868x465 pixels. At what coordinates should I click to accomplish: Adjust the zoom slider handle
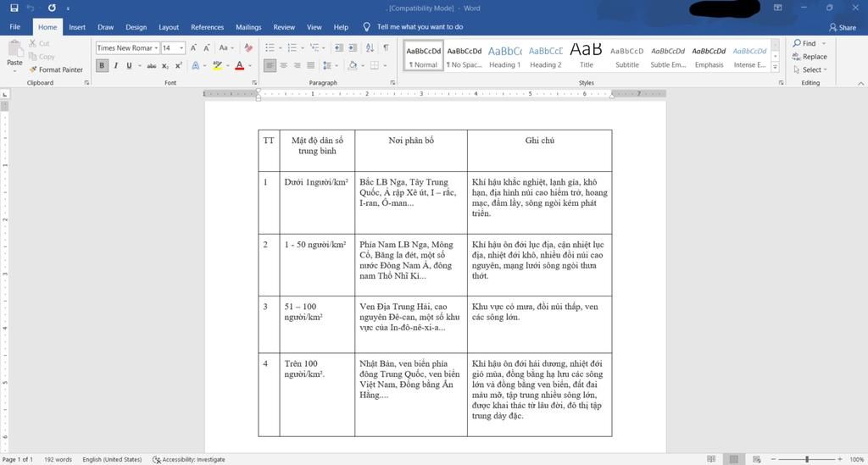click(x=807, y=459)
